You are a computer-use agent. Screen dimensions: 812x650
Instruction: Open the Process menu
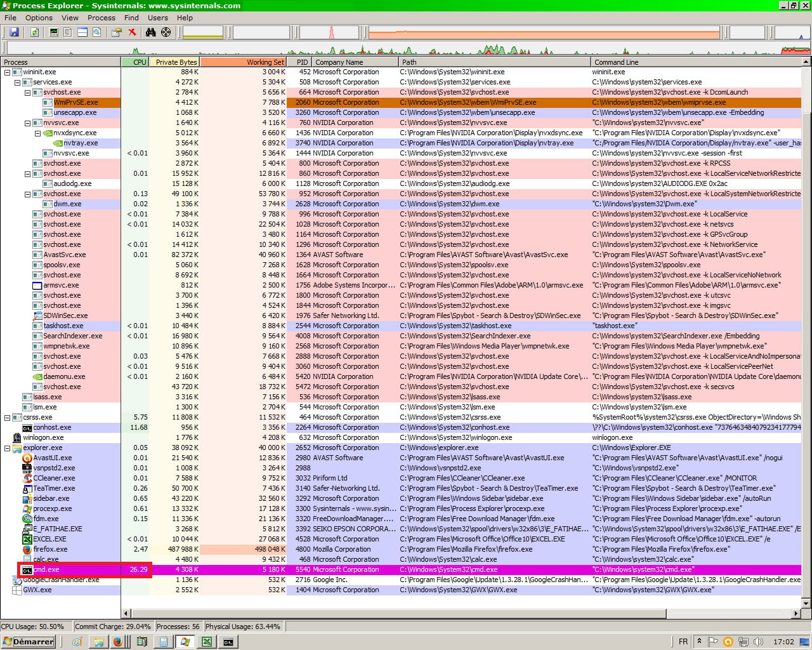(101, 18)
